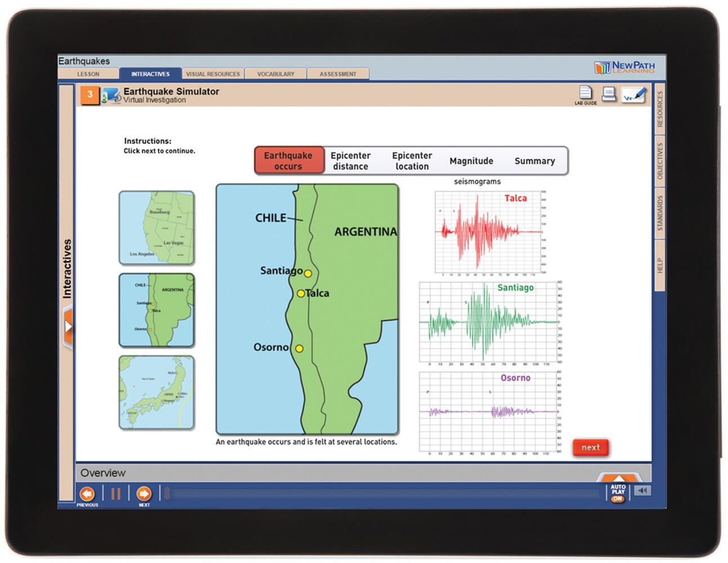This screenshot has height=563, width=728.
Task: Toggle the Auto Play switch off
Action: [618, 499]
